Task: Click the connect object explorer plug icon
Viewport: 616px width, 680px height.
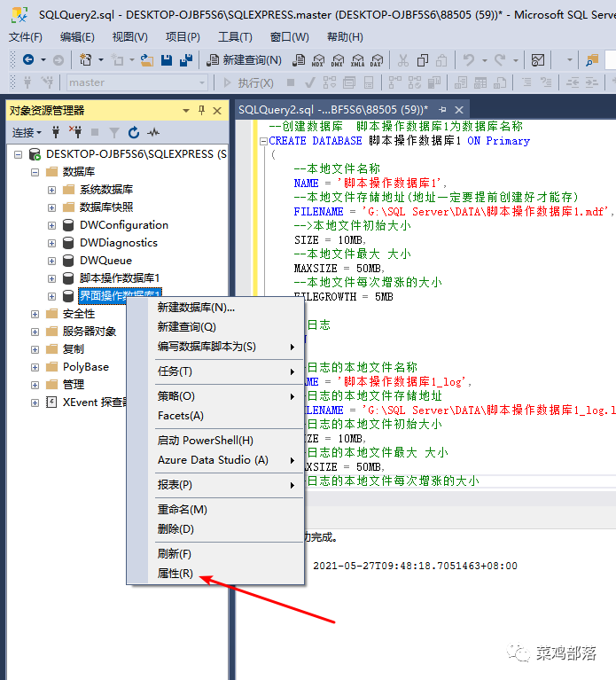Action: (56, 132)
